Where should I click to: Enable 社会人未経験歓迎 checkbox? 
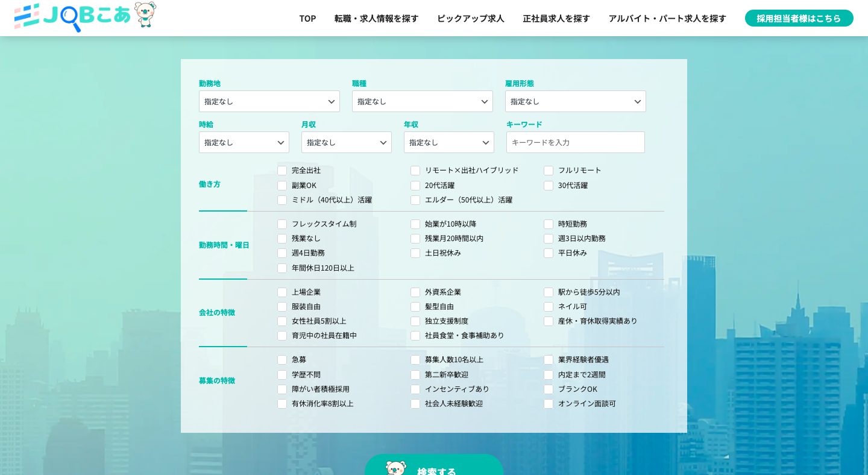tap(415, 404)
